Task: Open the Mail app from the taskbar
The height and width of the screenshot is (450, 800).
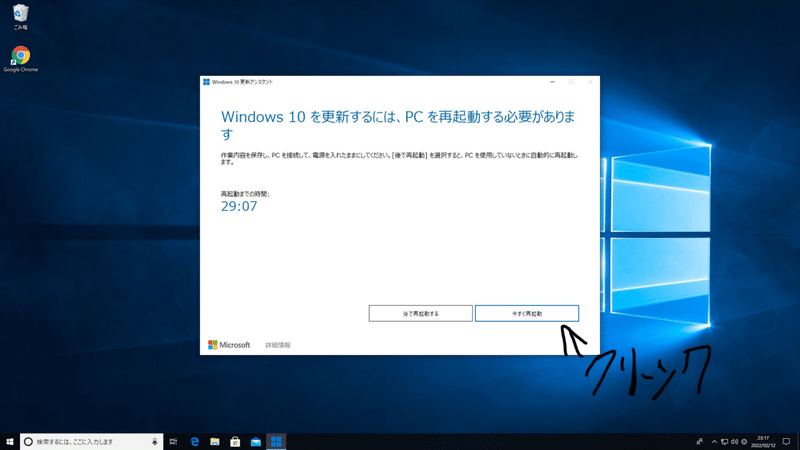Action: tap(256, 441)
